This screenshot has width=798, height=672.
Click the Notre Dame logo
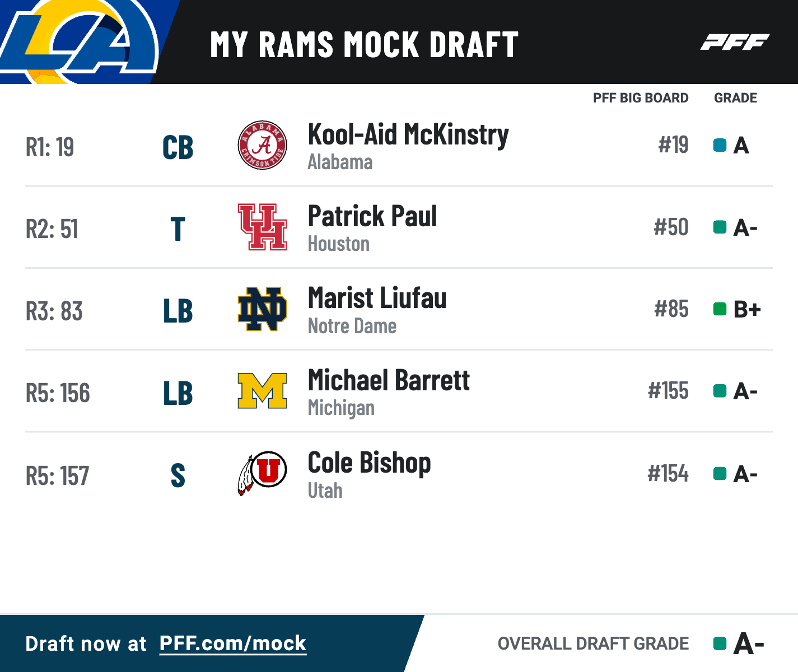pyautogui.click(x=263, y=309)
